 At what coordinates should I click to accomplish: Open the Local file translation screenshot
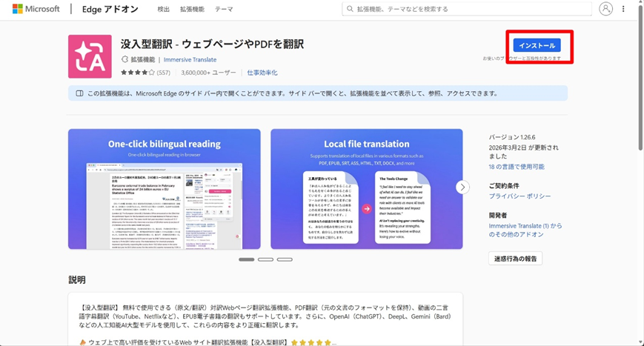(x=366, y=189)
